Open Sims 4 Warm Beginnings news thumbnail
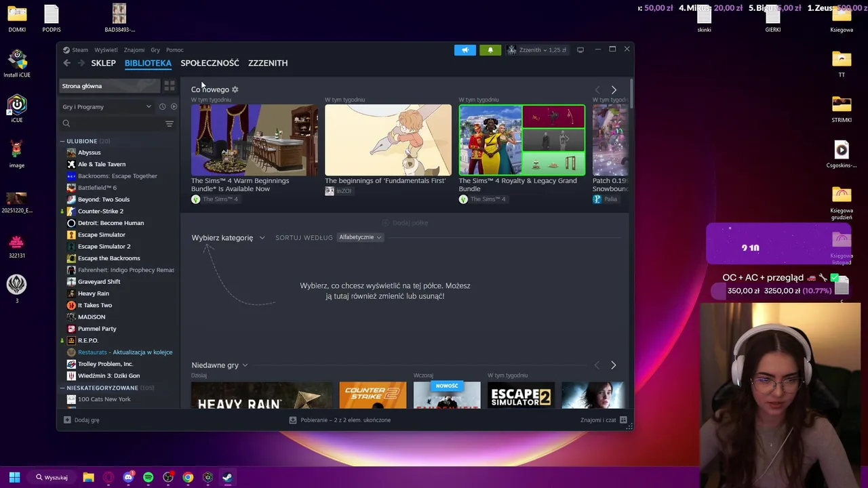868x488 pixels. 254,140
